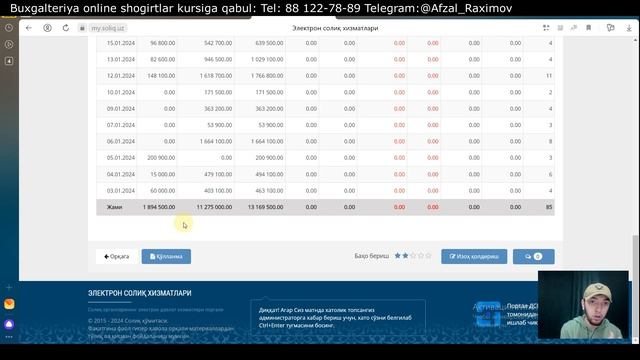The height and width of the screenshot is (360, 640).
Task: Open the three-dots sidebar menu
Action: tap(9, 337)
